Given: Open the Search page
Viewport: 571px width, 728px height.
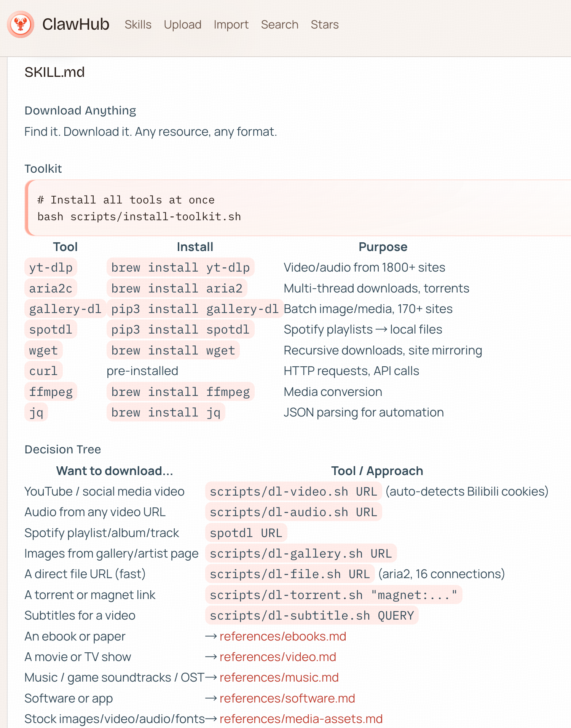Looking at the screenshot, I should tap(279, 25).
